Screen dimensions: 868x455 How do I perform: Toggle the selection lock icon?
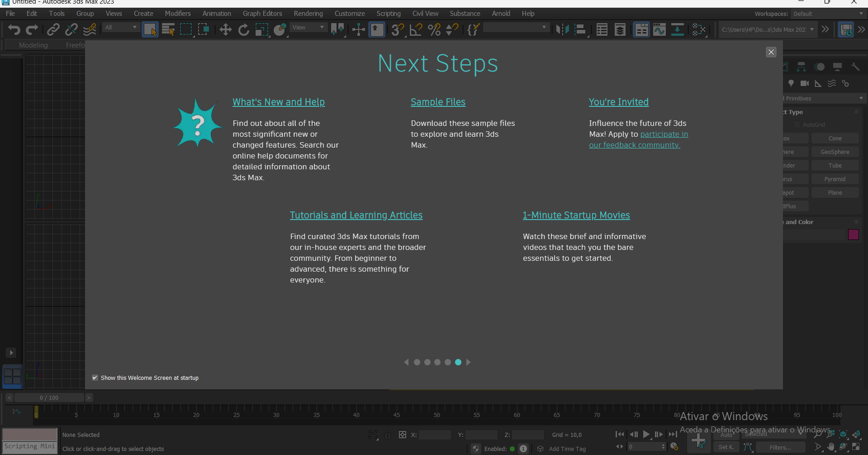tap(388, 435)
